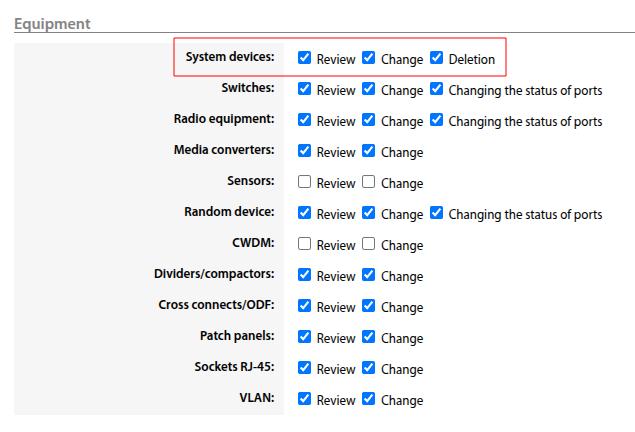Screen dimensions: 635x432
Task: Disable port status changing for Radio equipment
Action: (x=436, y=120)
